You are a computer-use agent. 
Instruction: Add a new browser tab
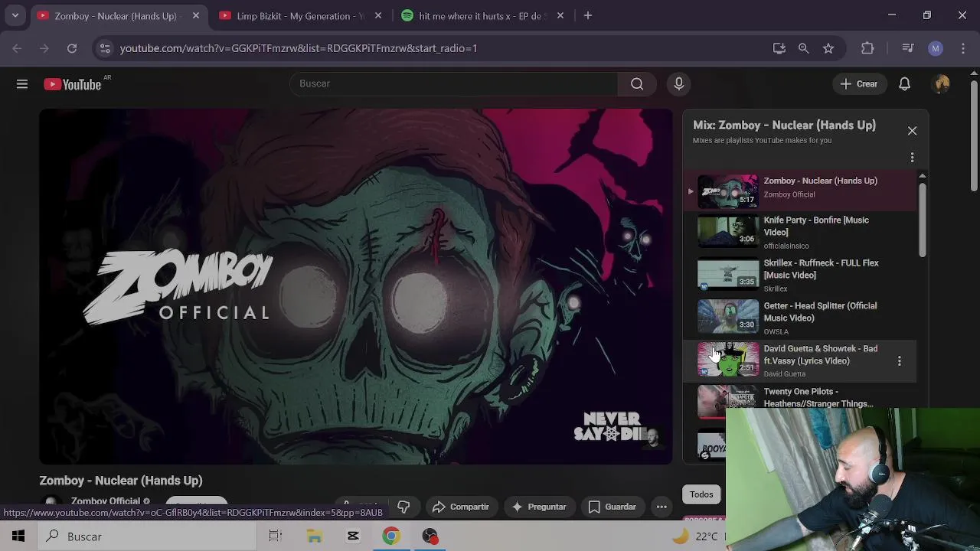click(x=588, y=15)
